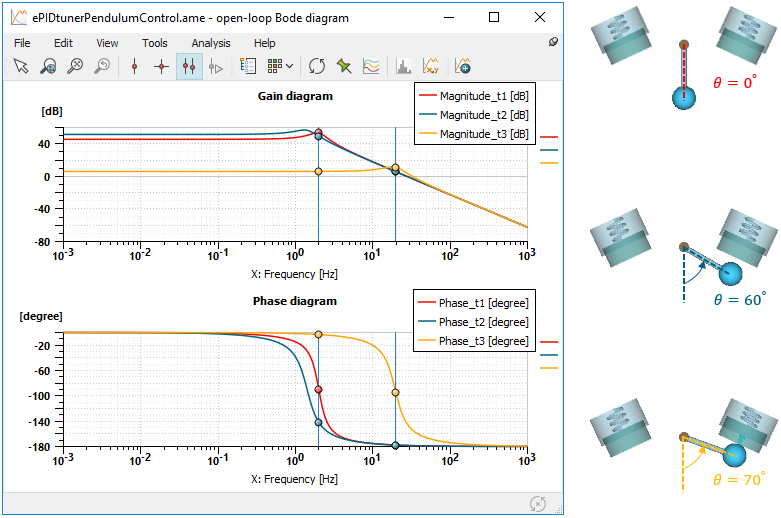Click the yellow line swatch beside phase diagram
Viewport: 781px width, 518px height.
click(548, 368)
